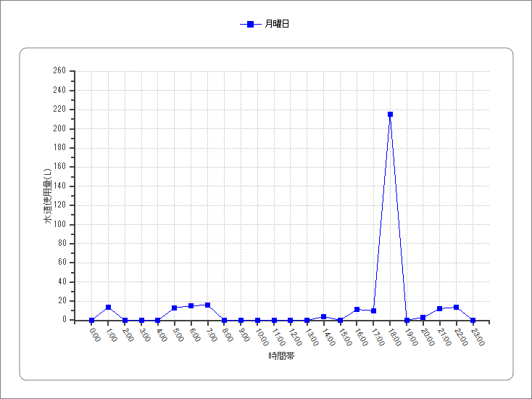Click the 0:00 x-axis label
This screenshot has width=532, height=399.
tap(95, 335)
